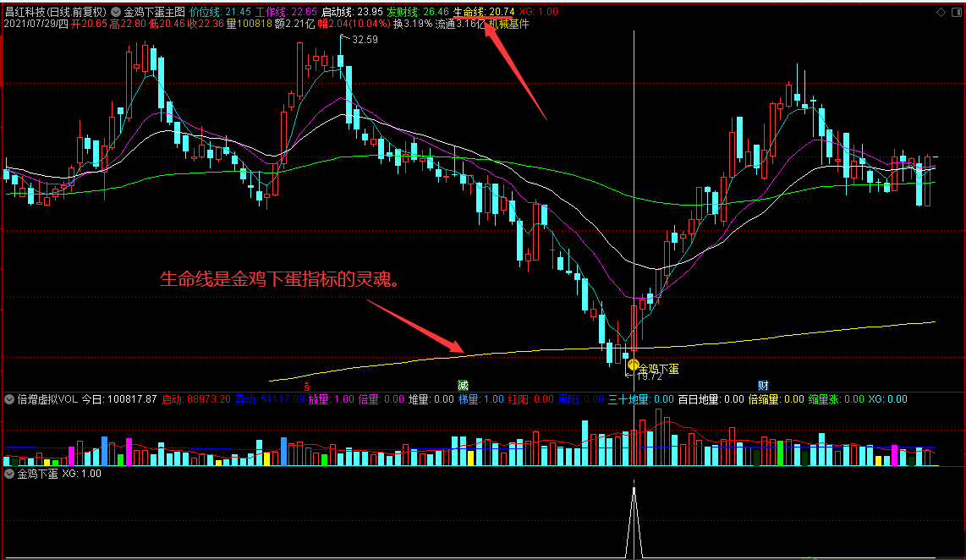
Task: Click the 金鸡下蛋 panel XG: 1.00 value
Action: (81, 474)
